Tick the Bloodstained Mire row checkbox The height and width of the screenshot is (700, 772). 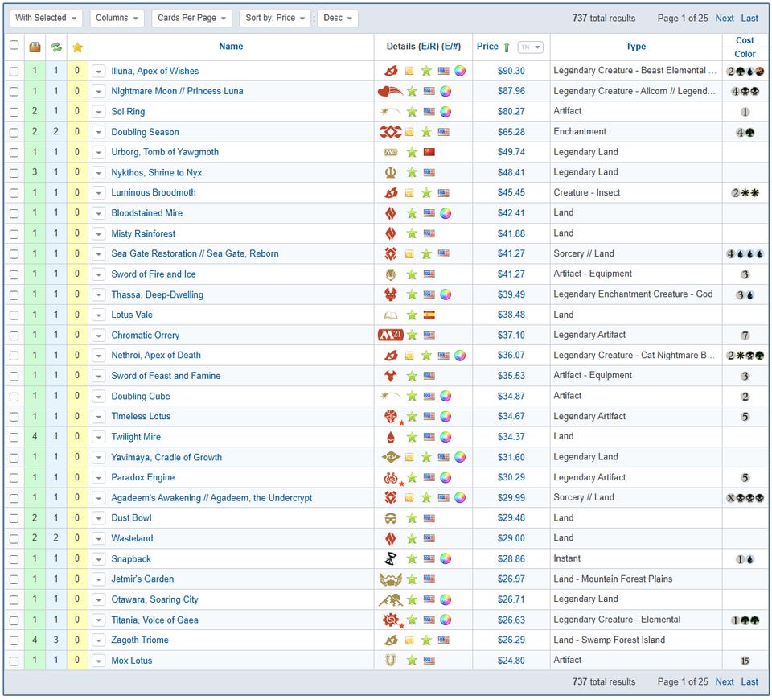pyautogui.click(x=14, y=214)
